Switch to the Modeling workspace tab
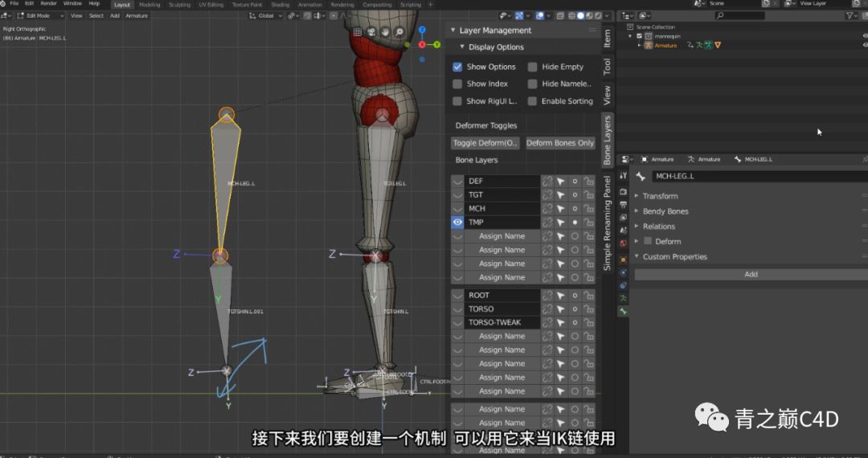This screenshot has width=868, height=458. (x=149, y=5)
